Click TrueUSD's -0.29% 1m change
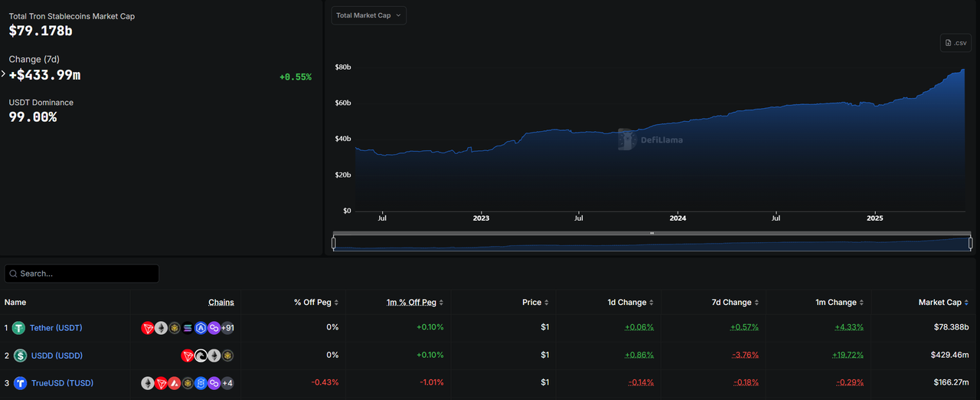The height and width of the screenshot is (400, 980). click(850, 383)
